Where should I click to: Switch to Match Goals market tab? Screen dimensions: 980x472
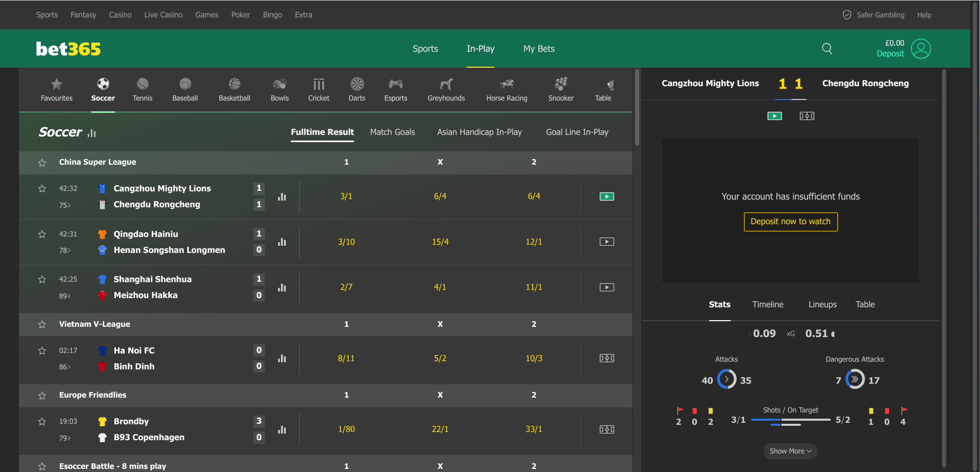pyautogui.click(x=393, y=132)
